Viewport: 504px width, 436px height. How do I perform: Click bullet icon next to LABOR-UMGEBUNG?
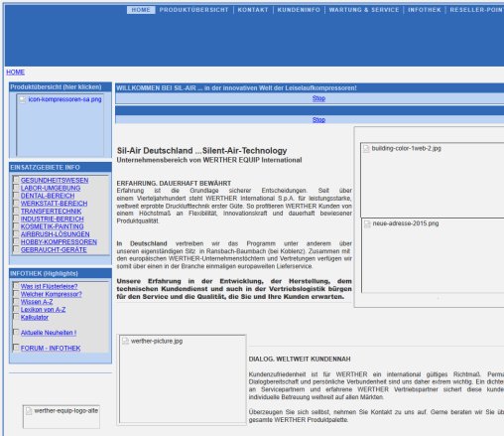click(x=16, y=187)
